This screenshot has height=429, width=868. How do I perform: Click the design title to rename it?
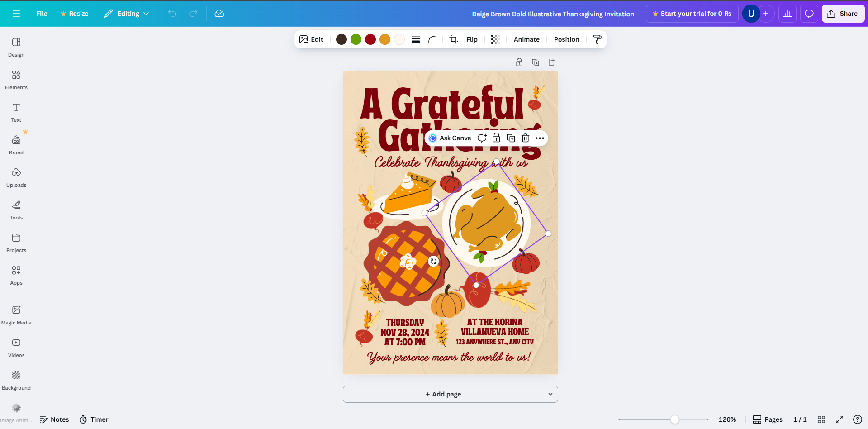click(x=552, y=14)
